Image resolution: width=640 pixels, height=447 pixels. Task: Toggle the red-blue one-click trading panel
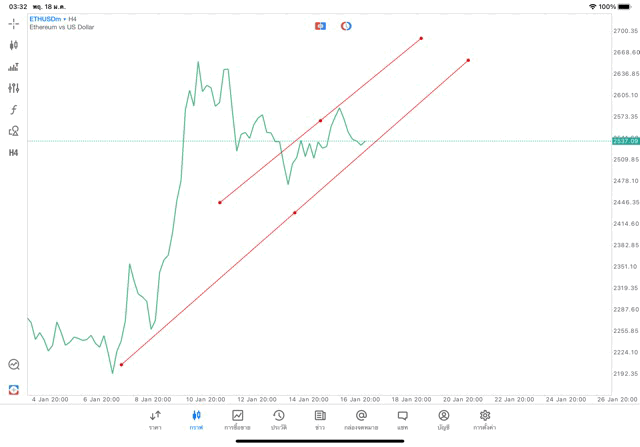[x=320, y=26]
